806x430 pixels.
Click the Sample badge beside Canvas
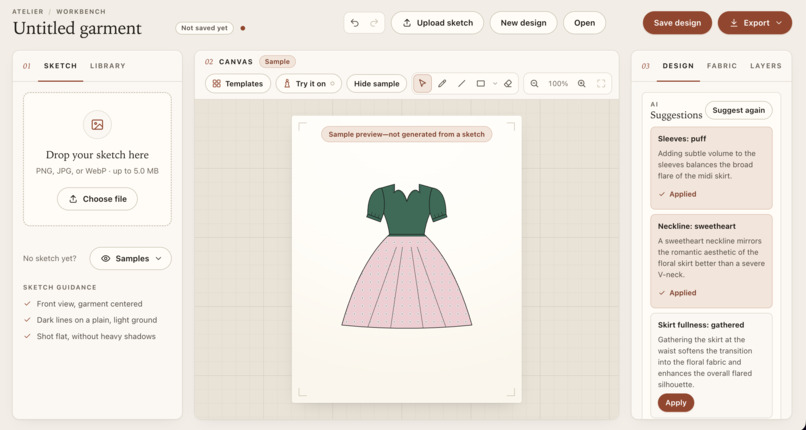pos(278,62)
